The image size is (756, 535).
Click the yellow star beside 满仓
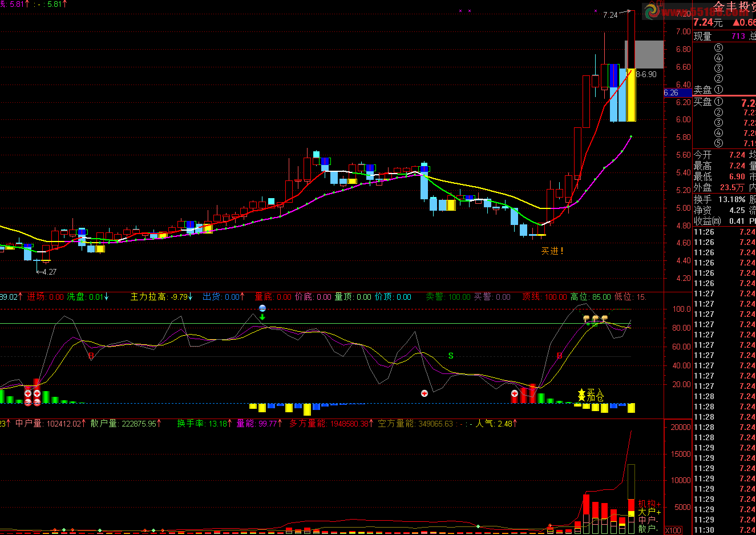tap(581, 395)
